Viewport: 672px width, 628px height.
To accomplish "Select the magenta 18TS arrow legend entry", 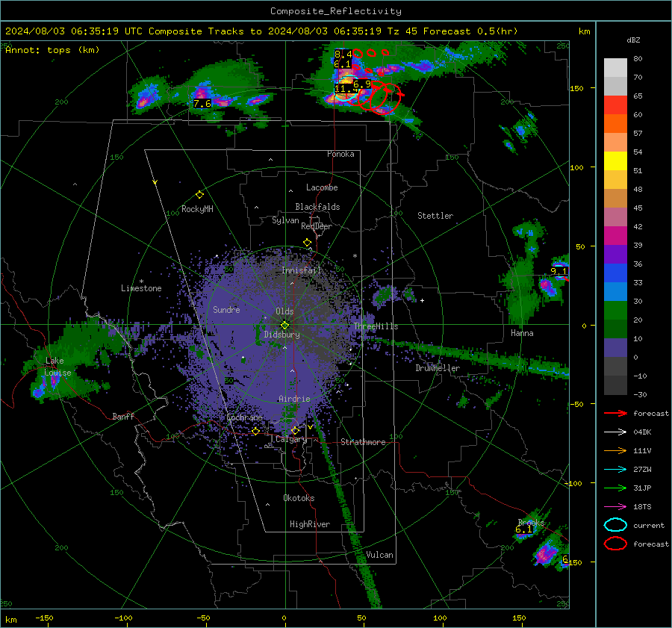I will click(x=615, y=507).
